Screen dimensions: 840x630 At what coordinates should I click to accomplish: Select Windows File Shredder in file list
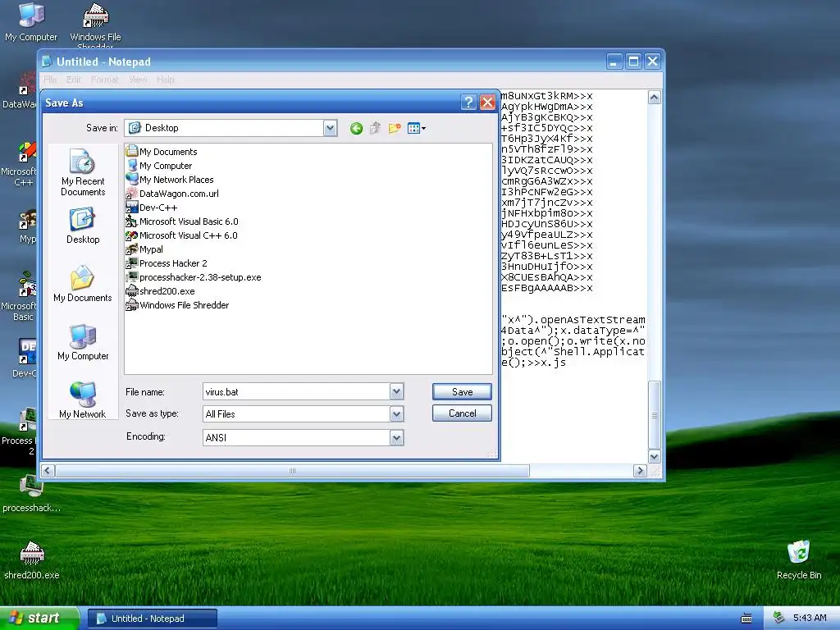[177, 305]
